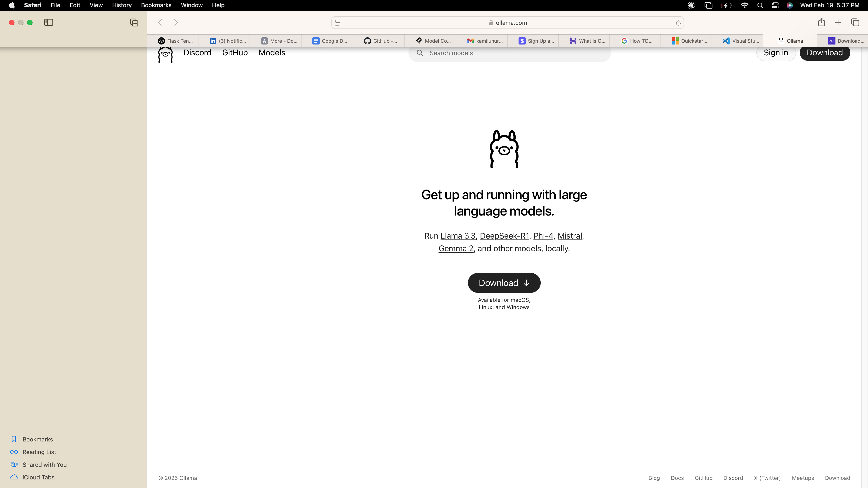
Task: Open page reader menu icon in address bar
Action: point(338,23)
